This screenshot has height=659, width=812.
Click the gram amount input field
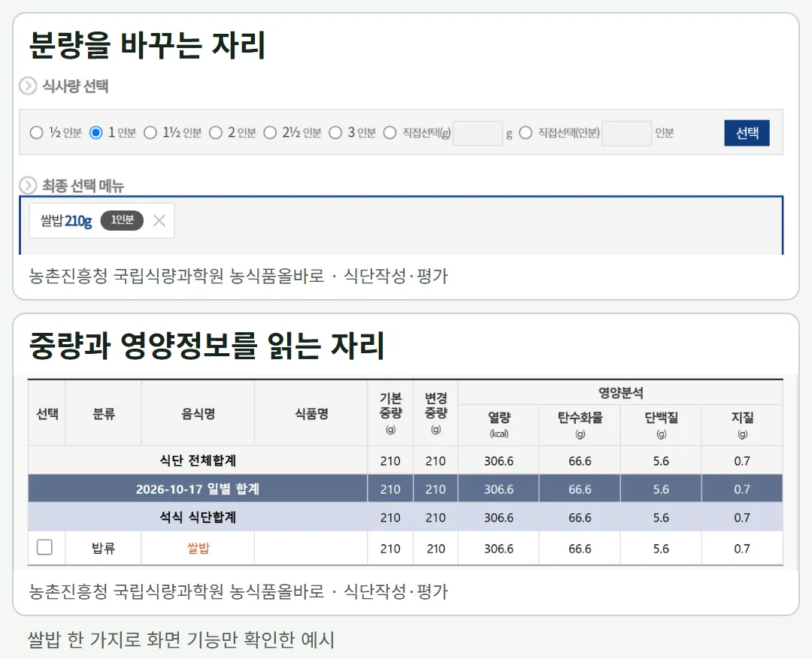pos(477,133)
